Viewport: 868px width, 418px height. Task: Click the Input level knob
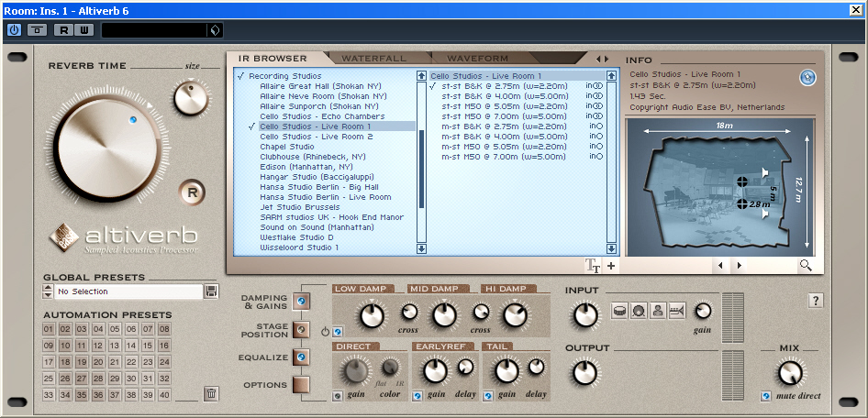point(585,316)
